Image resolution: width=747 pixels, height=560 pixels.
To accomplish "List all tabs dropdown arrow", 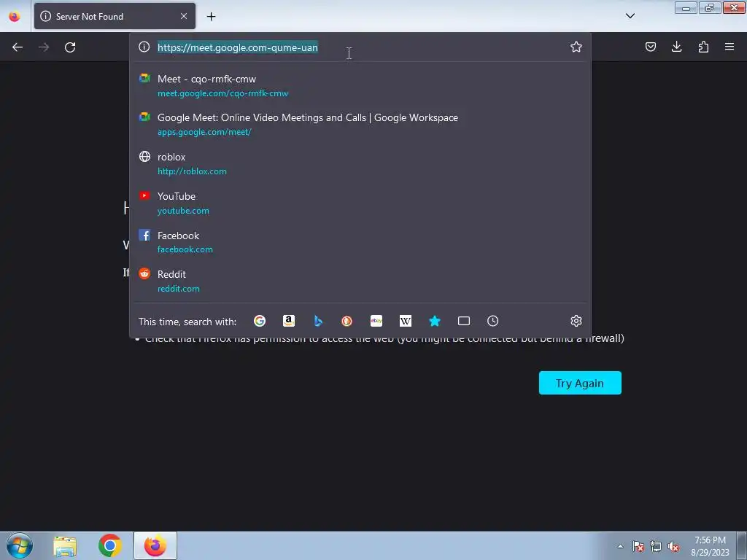I will [x=630, y=16].
